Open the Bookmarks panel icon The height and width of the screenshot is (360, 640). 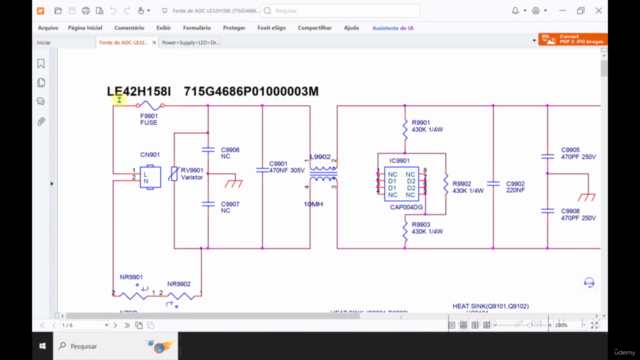point(41,63)
